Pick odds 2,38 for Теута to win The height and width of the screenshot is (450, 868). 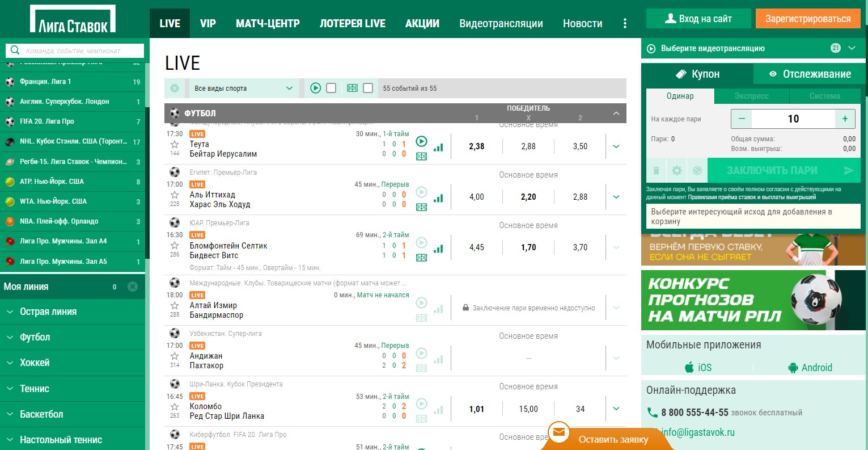click(x=477, y=146)
